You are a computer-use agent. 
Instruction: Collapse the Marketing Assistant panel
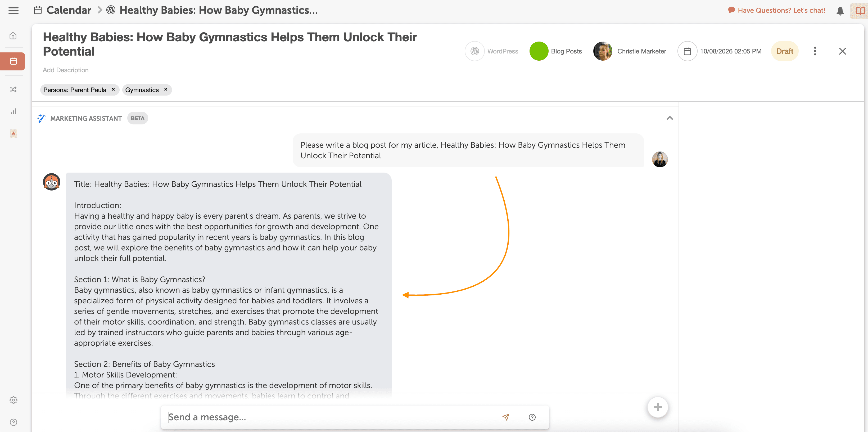[669, 118]
